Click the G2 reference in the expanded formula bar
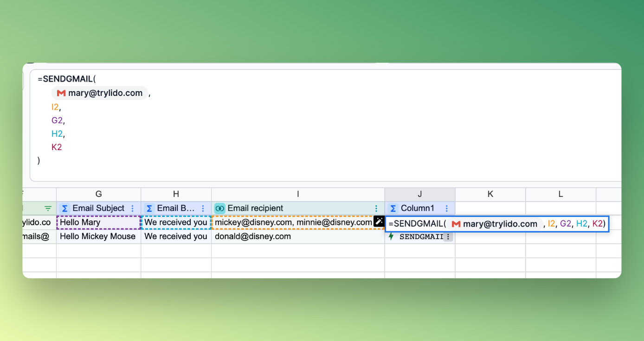Image resolution: width=644 pixels, height=341 pixels. pyautogui.click(x=57, y=120)
